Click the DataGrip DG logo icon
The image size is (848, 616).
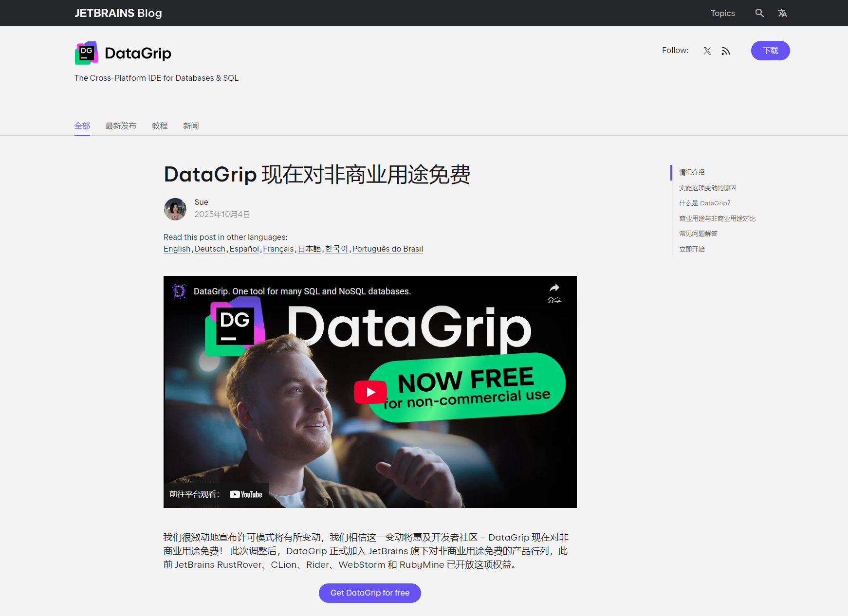coord(87,53)
